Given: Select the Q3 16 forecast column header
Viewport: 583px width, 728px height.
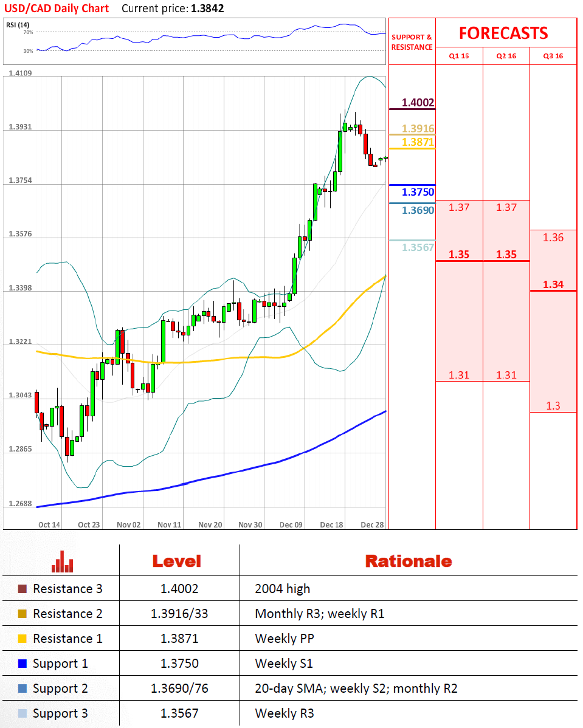Looking at the screenshot, I should point(553,56).
